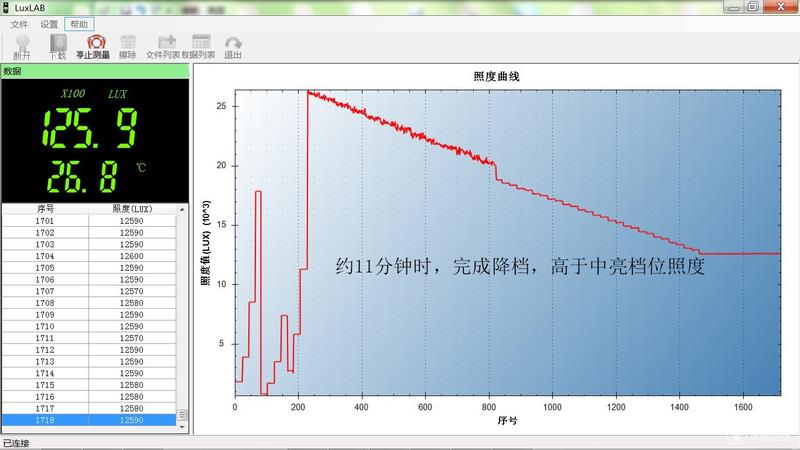Image resolution: width=800 pixels, height=450 pixels.
Task: Select row 1705 in the data table
Action: (x=89, y=268)
